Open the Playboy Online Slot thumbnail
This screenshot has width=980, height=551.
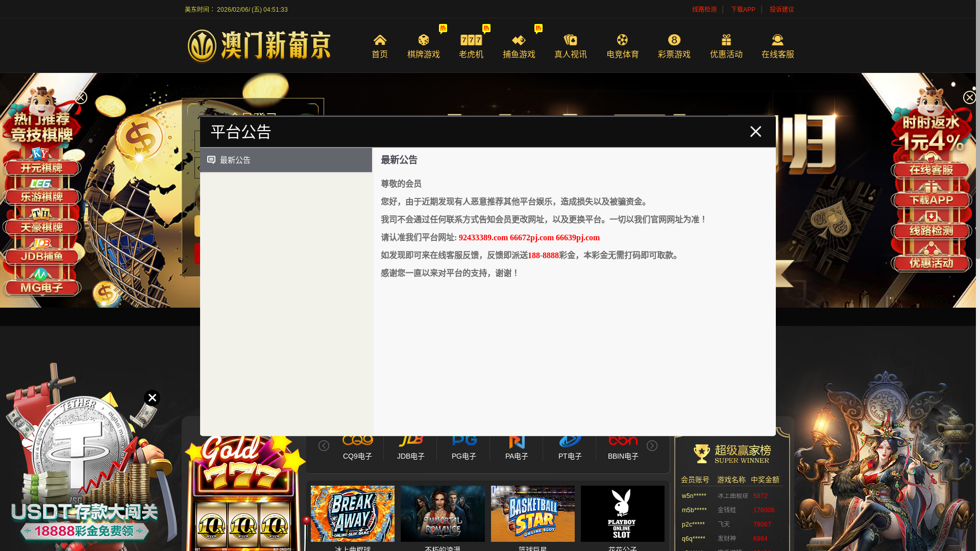pyautogui.click(x=623, y=514)
